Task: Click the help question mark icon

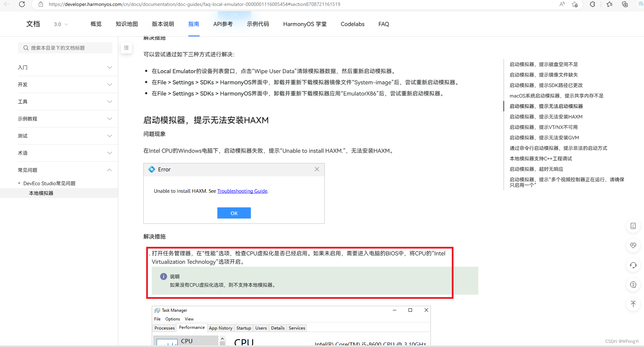Action: point(633,285)
